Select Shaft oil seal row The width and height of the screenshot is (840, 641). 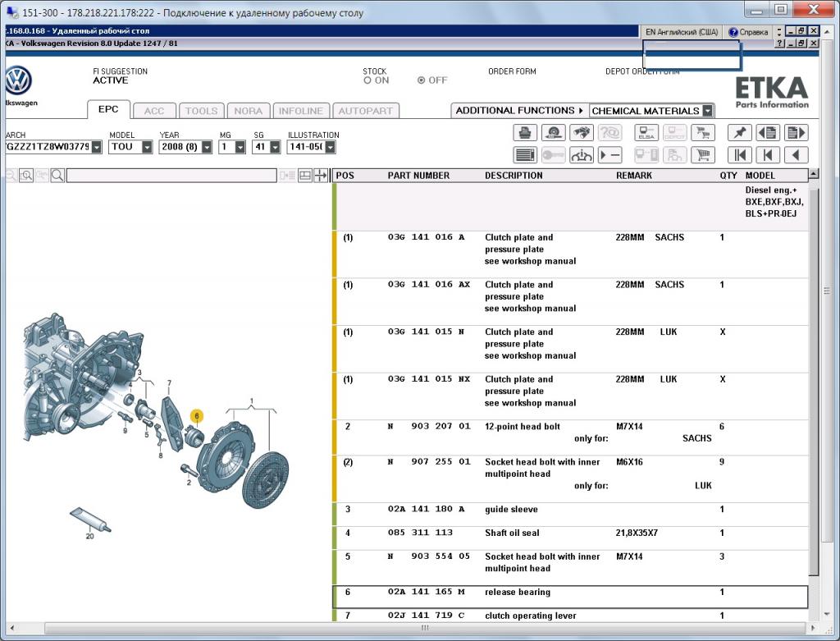coord(570,538)
